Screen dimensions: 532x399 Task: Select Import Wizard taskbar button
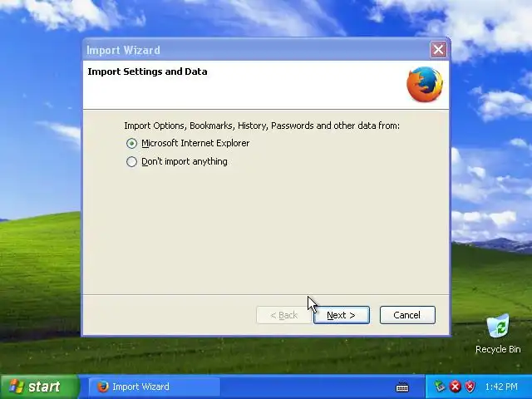pos(155,387)
